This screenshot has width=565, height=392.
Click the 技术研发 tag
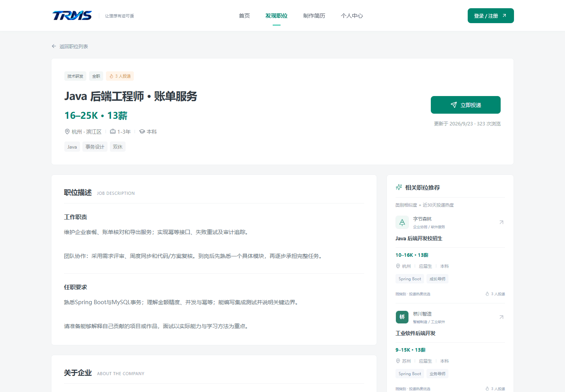(x=75, y=76)
